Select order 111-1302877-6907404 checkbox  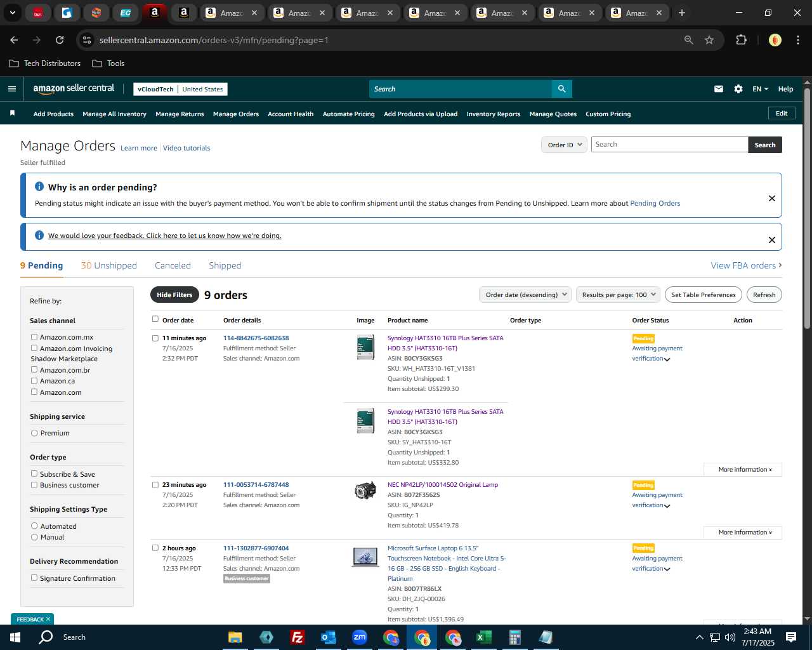(x=155, y=548)
